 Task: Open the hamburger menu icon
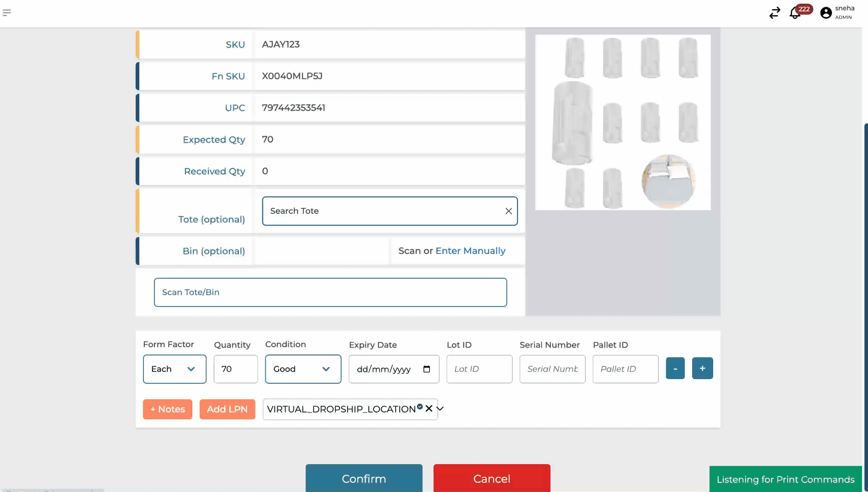click(7, 13)
